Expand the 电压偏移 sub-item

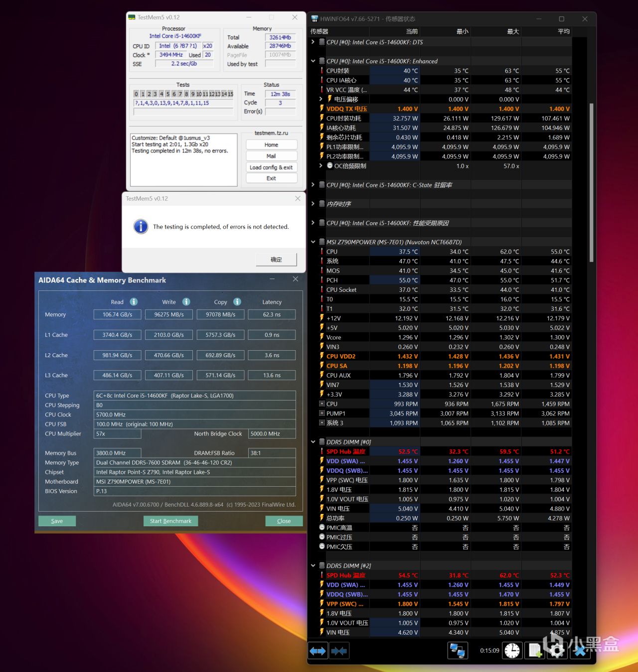click(321, 99)
